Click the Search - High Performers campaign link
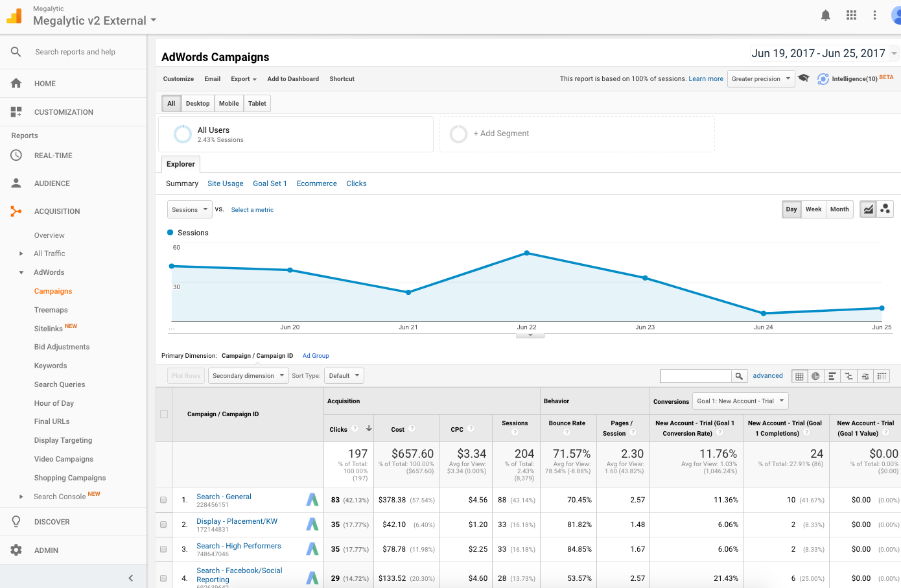Viewport: 901px width, 588px height. [239, 546]
